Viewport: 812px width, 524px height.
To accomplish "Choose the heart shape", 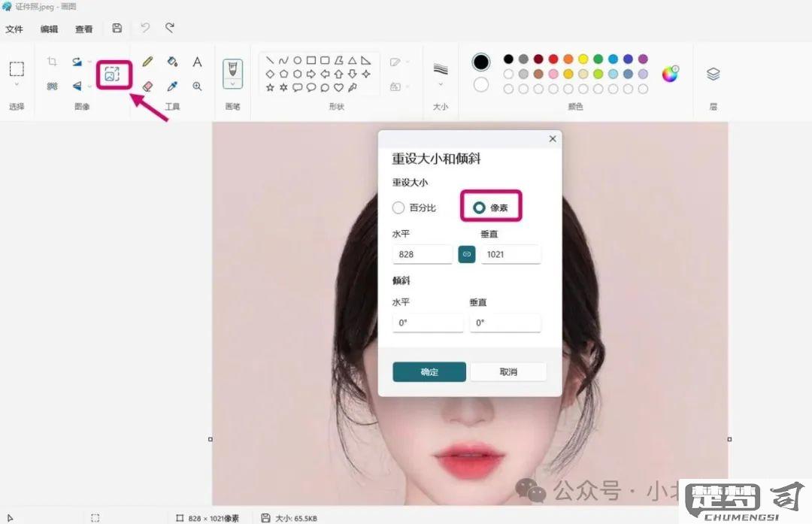I will pos(338,87).
